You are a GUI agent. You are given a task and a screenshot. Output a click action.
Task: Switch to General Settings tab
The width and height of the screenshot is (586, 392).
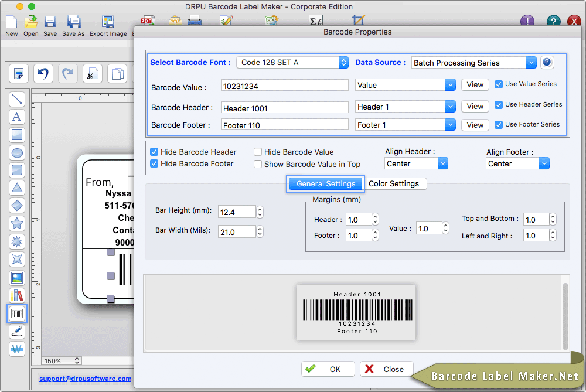click(325, 183)
